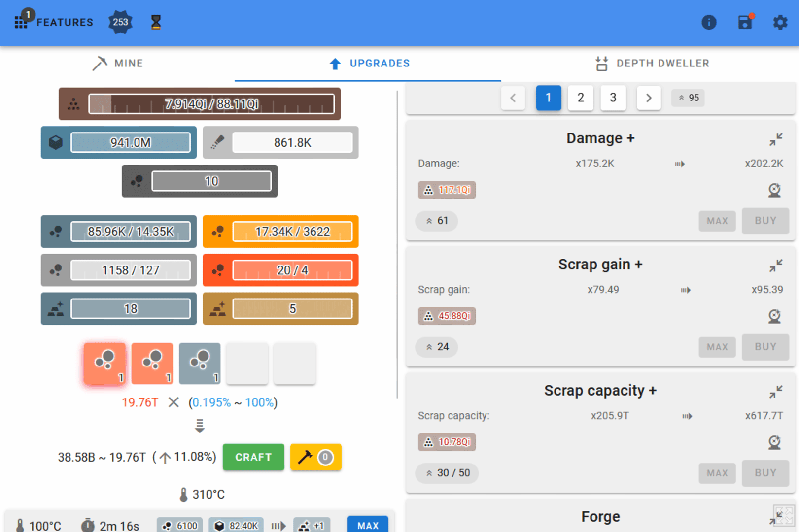Image resolution: width=799 pixels, height=532 pixels.
Task: Click the 253 level badge
Action: click(120, 22)
